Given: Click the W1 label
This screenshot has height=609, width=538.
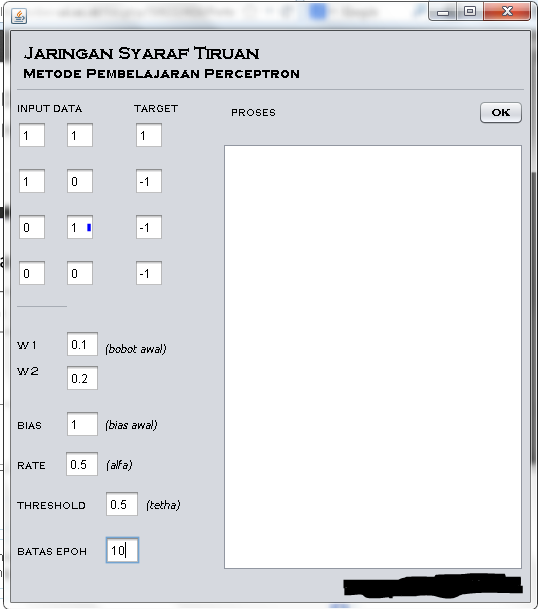Looking at the screenshot, I should pos(27,345).
